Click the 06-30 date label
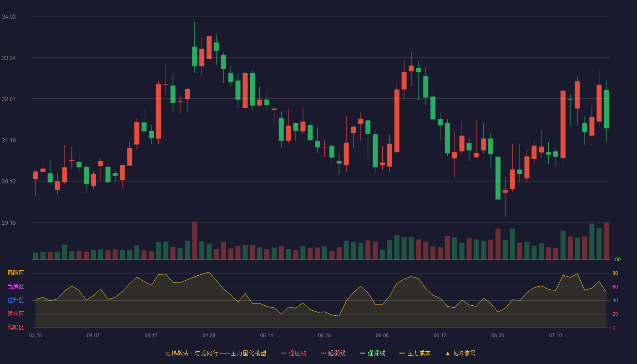The height and width of the screenshot is (364, 637). click(x=498, y=335)
